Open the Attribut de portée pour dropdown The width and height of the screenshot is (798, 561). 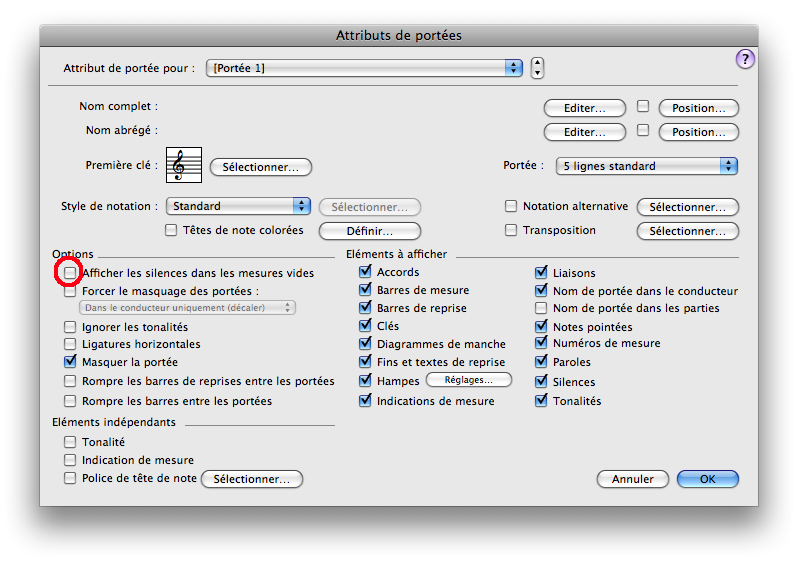[x=365, y=68]
